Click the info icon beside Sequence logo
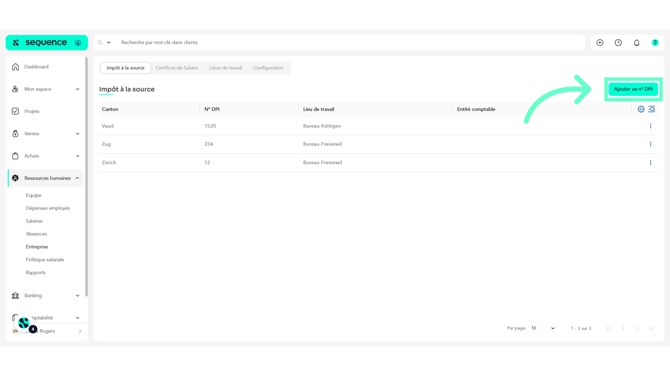Screen dimensions: 670x376 [78, 43]
